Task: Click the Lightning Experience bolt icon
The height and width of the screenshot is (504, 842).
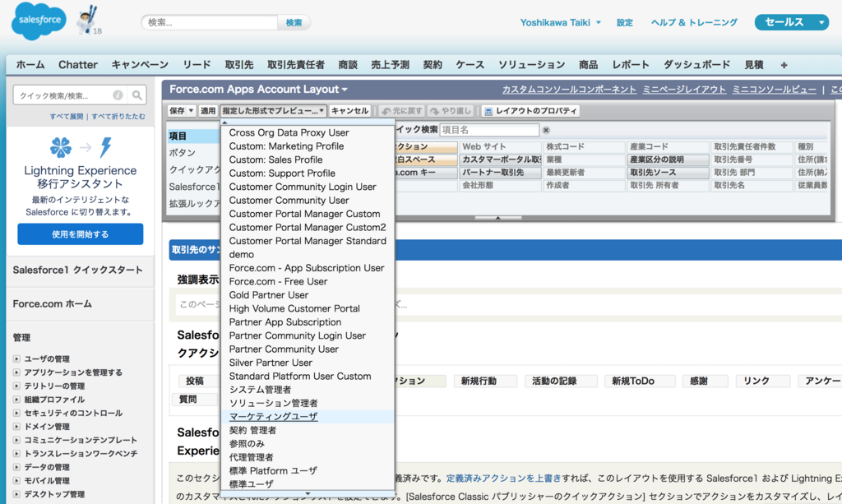Action: tap(106, 147)
